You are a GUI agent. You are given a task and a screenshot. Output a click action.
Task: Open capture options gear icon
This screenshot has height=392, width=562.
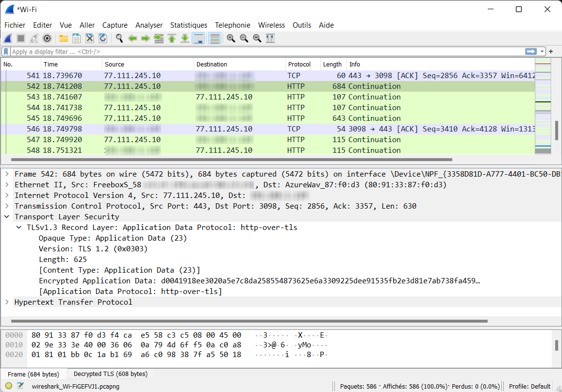(x=47, y=38)
